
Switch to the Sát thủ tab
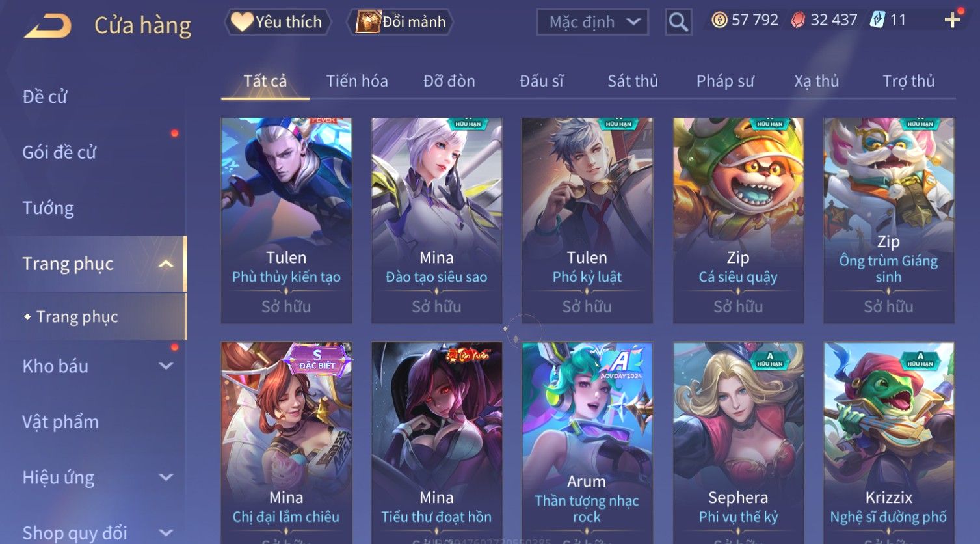coord(633,81)
